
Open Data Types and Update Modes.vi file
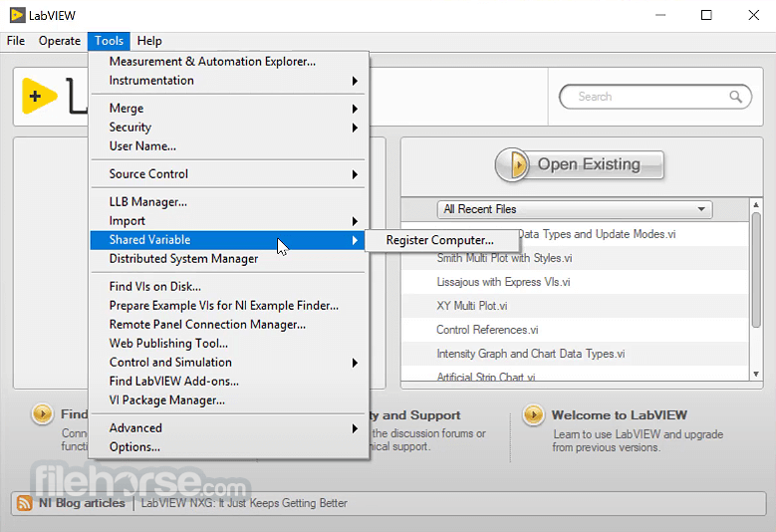coord(597,234)
